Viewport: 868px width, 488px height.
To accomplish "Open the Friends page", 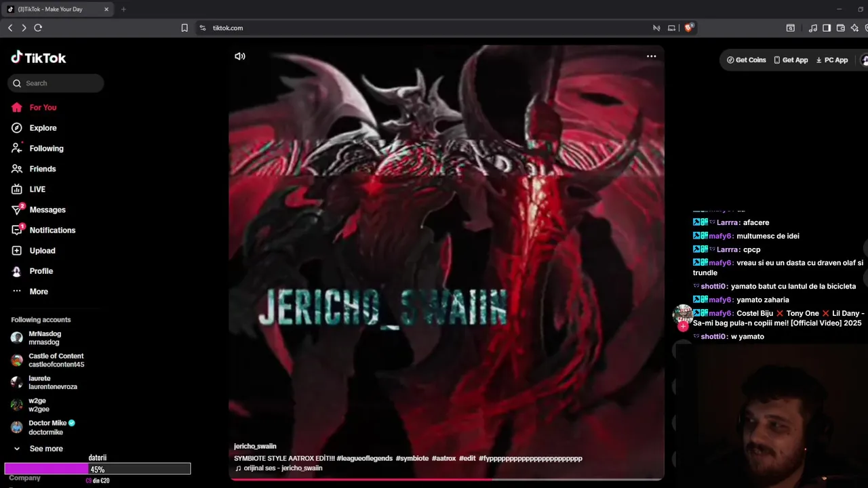I will [x=42, y=169].
